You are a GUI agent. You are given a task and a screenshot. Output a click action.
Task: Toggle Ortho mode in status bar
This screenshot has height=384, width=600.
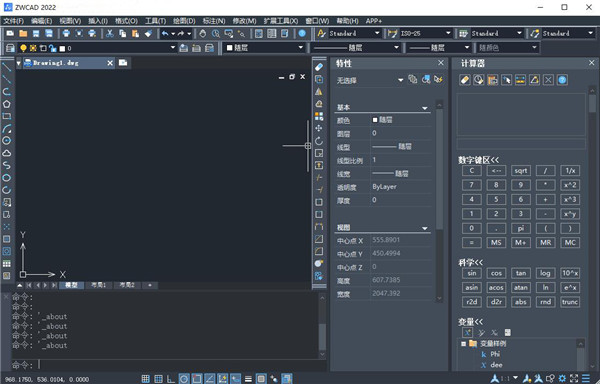point(171,379)
